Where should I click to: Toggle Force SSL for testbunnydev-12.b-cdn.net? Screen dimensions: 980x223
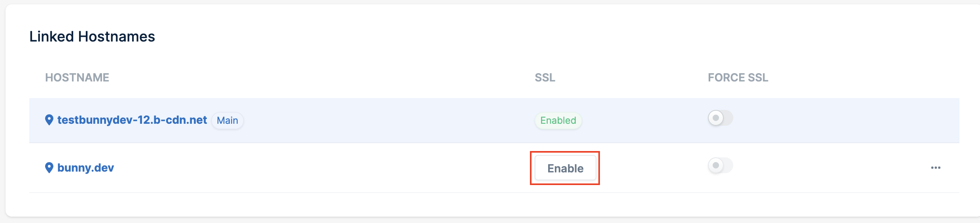pyautogui.click(x=720, y=118)
